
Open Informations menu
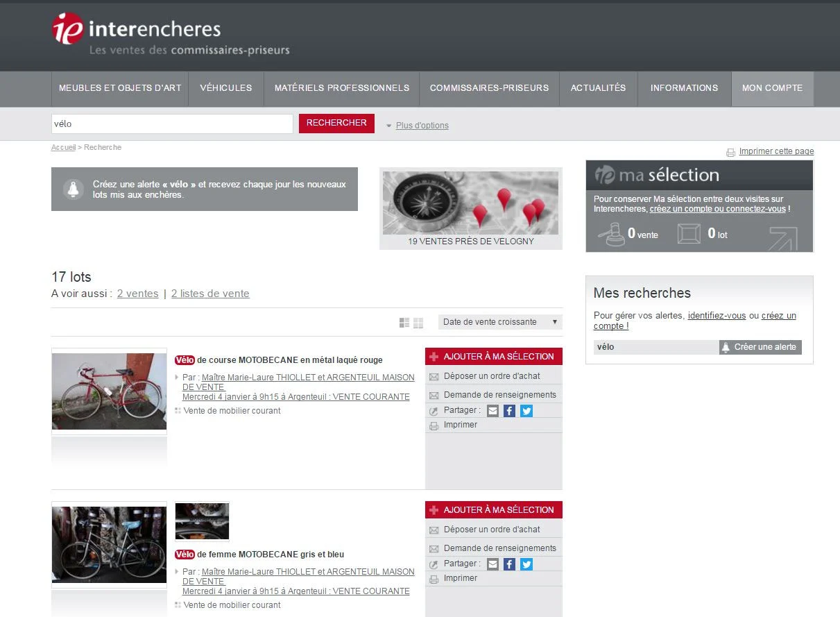click(x=684, y=88)
